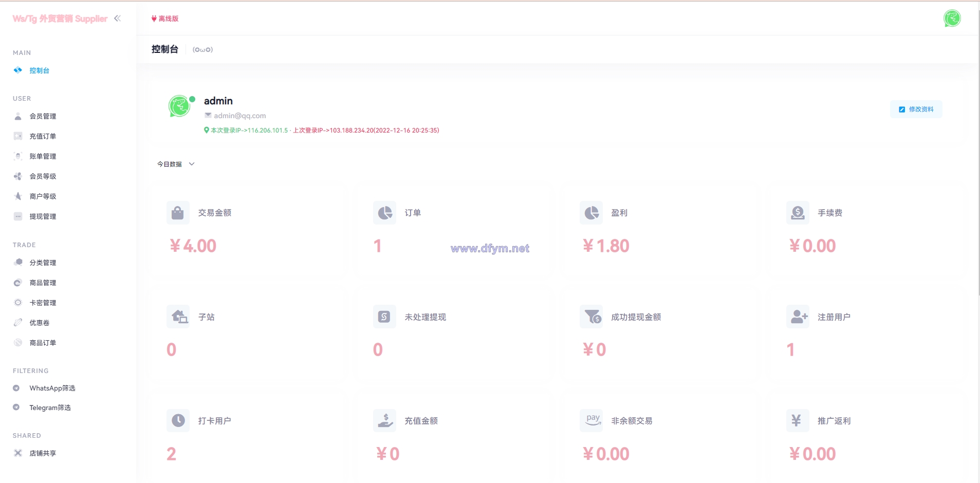Click the ¥4.00 transaction amount value
980x483 pixels.
[x=193, y=246]
